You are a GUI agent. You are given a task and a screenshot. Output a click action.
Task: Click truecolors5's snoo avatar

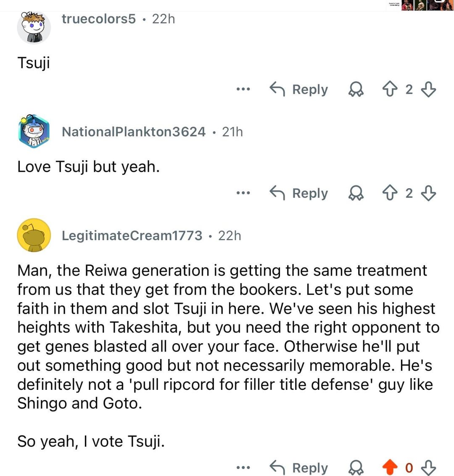34,27
